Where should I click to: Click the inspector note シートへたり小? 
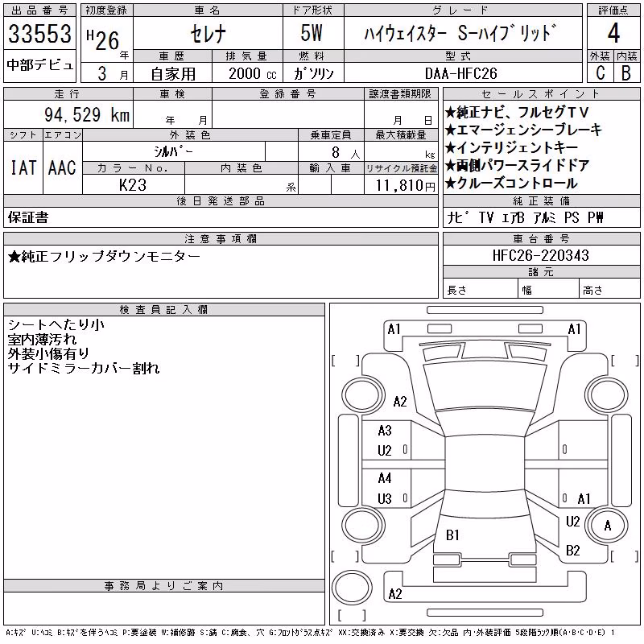tap(56, 325)
